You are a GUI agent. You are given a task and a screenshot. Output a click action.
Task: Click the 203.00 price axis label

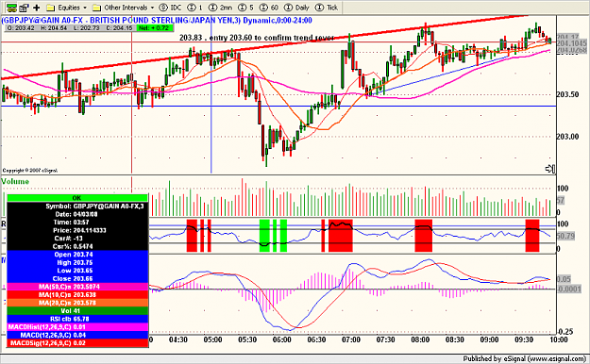(x=567, y=137)
